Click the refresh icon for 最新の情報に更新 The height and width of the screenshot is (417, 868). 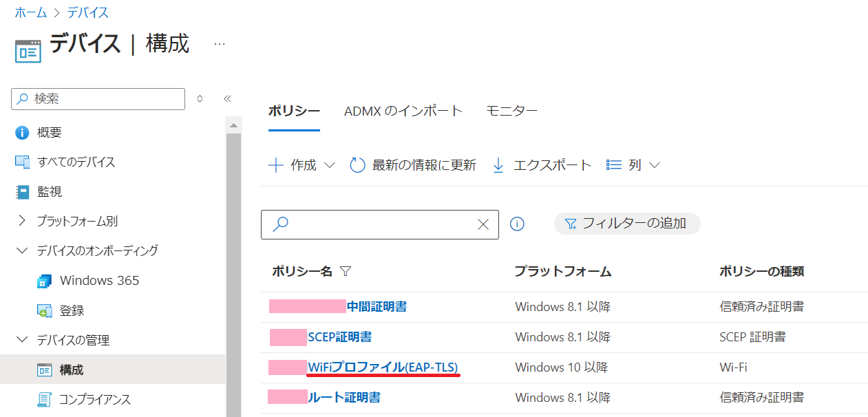pyautogui.click(x=357, y=165)
